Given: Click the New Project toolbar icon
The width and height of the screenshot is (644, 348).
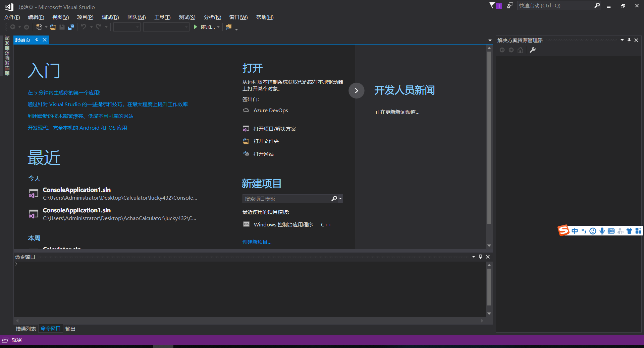Looking at the screenshot, I should click(39, 27).
